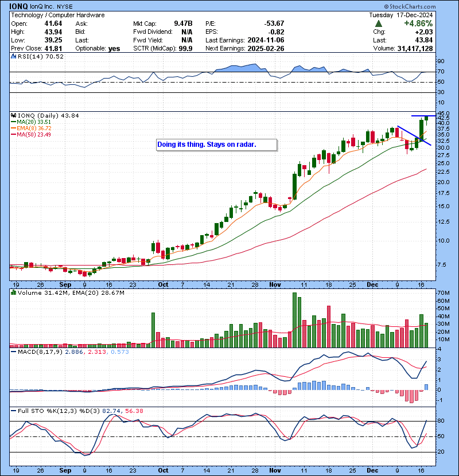This screenshot has width=459, height=476.
Task: Click the 'RSI(14) 70.52' indicator label
Action: [41, 56]
